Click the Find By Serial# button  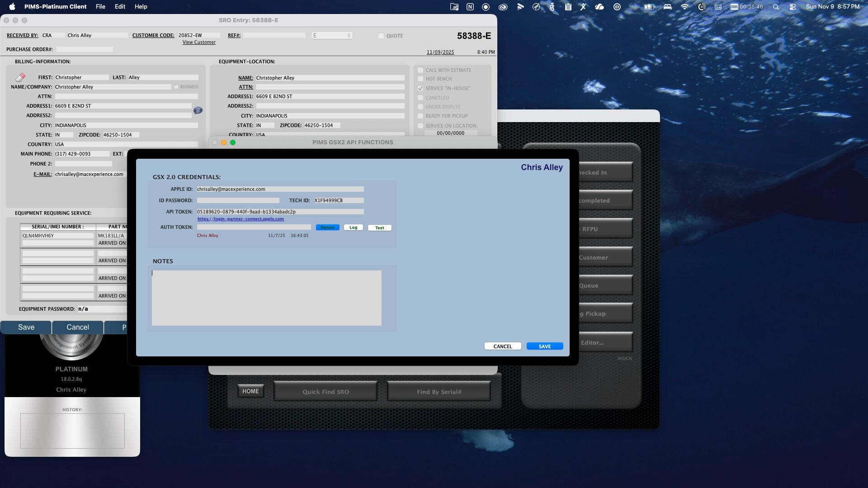click(439, 392)
